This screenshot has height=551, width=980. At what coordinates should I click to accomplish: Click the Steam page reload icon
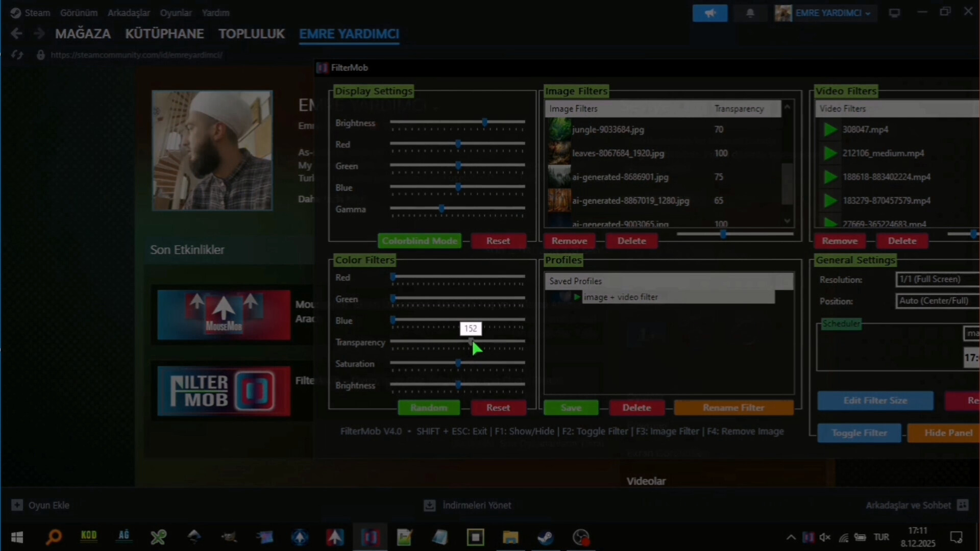coord(17,55)
